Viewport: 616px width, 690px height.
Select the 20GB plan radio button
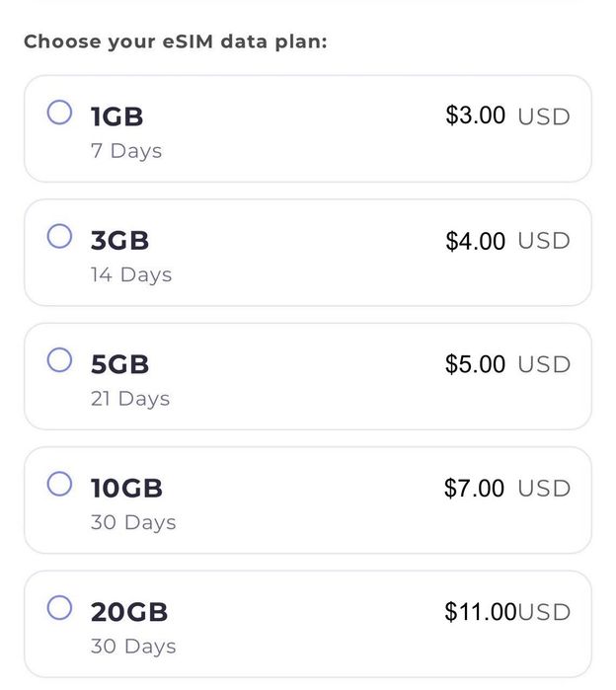[x=59, y=607]
